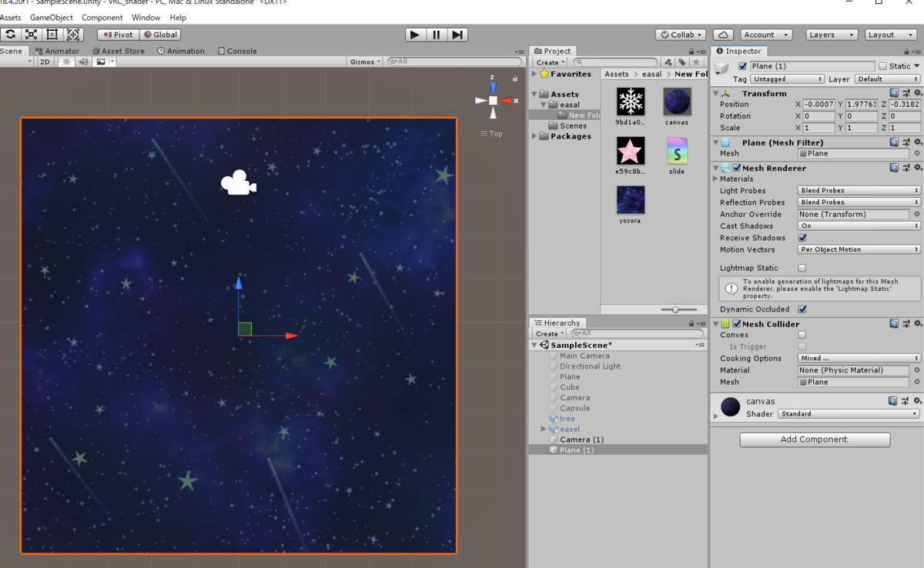Adjust the Project icon size slider

675,309
